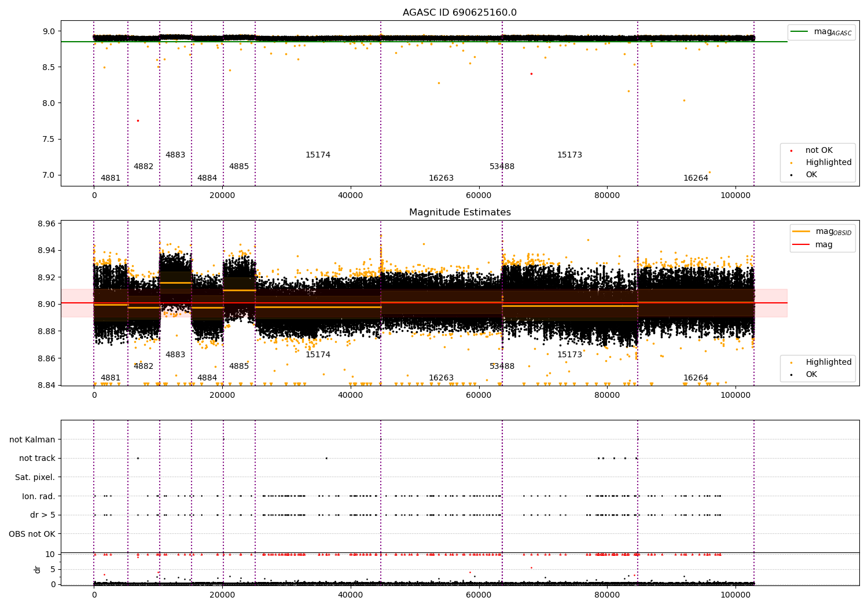Click the 8.84 y-axis tick label
The height and width of the screenshot is (608, 868).
47,385
